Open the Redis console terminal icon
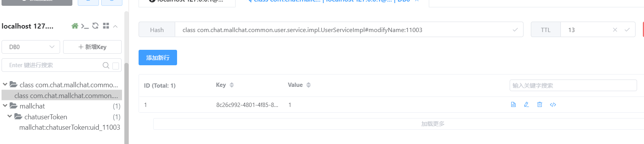Screen dimensions: 644x144 85,26
